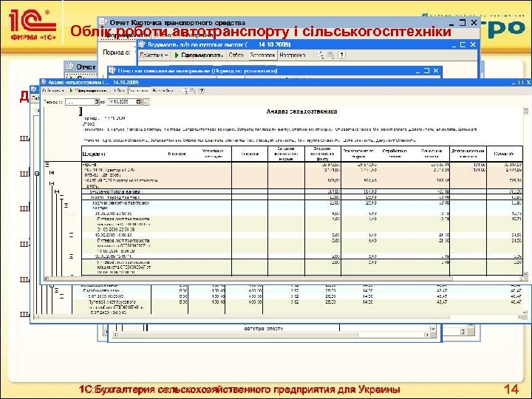Click right arrow of bottom window horizontal scrollbar
The width and height of the screenshot is (532, 399).
426,335
